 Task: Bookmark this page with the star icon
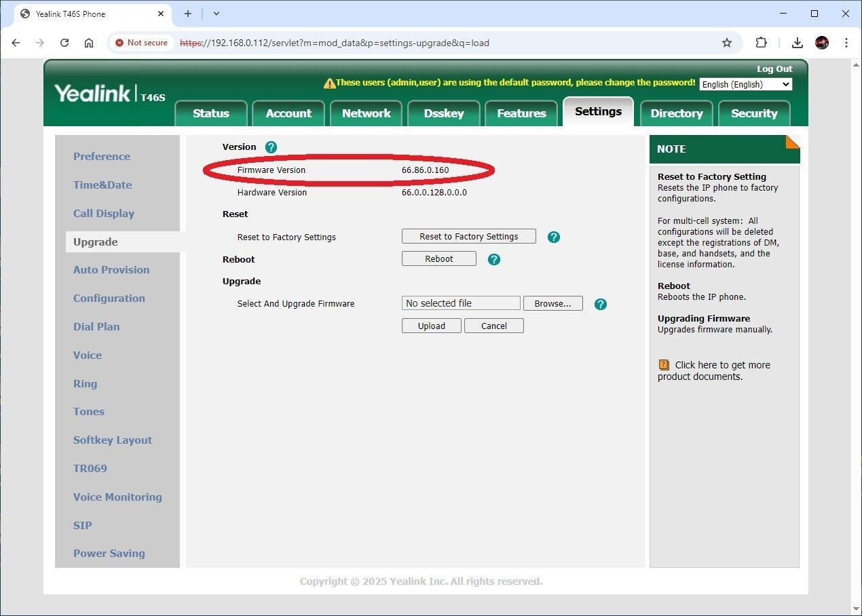point(727,43)
